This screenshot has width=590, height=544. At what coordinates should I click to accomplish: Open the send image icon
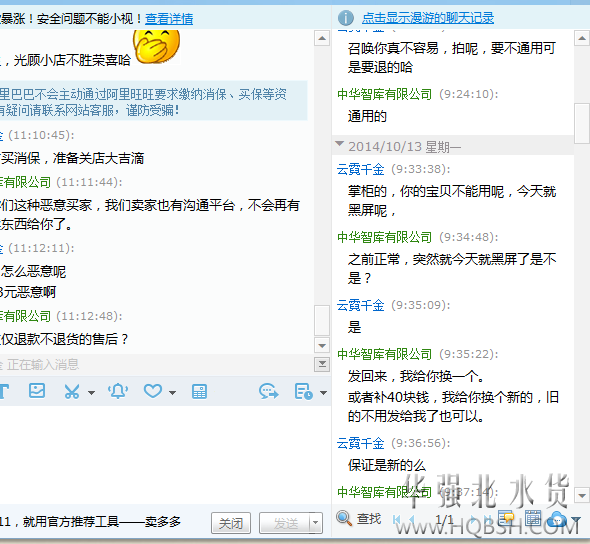click(x=37, y=391)
